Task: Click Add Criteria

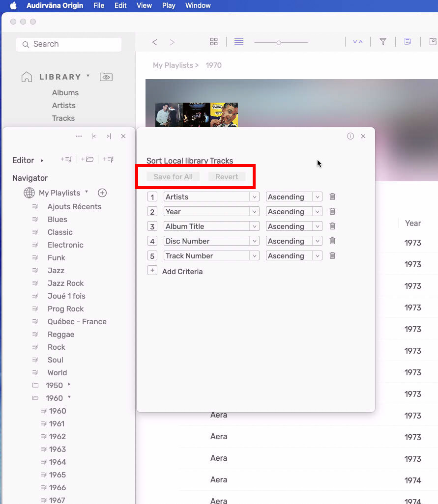Action: (x=182, y=272)
